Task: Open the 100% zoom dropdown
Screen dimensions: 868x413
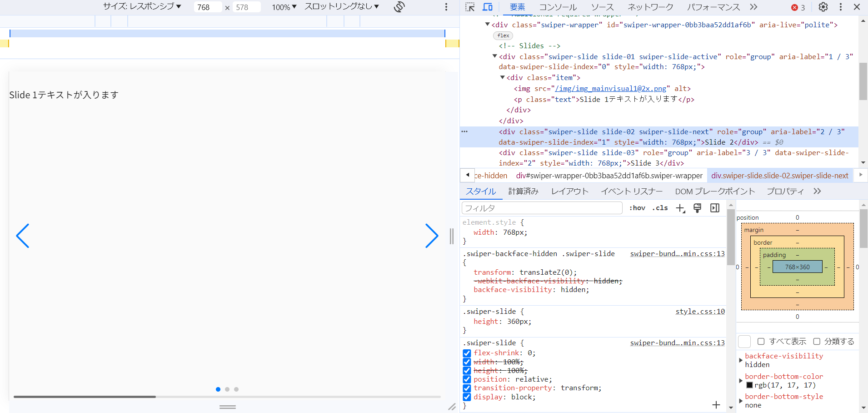Action: tap(284, 7)
